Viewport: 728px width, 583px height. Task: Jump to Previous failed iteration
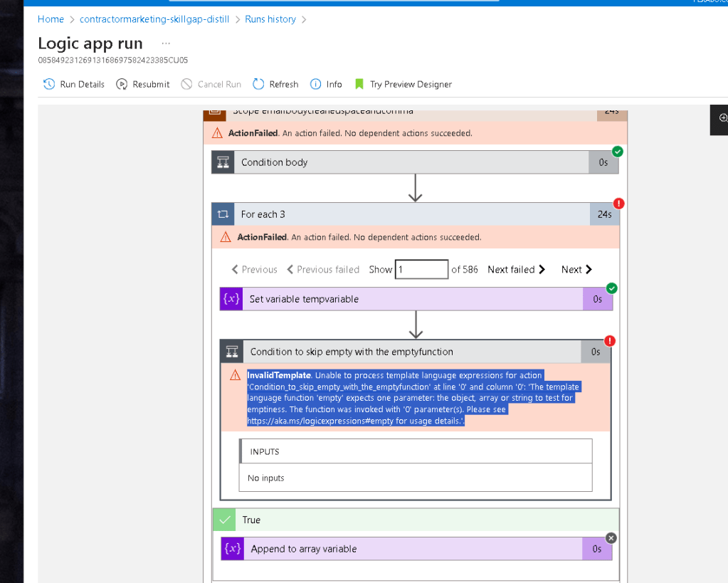323,270
